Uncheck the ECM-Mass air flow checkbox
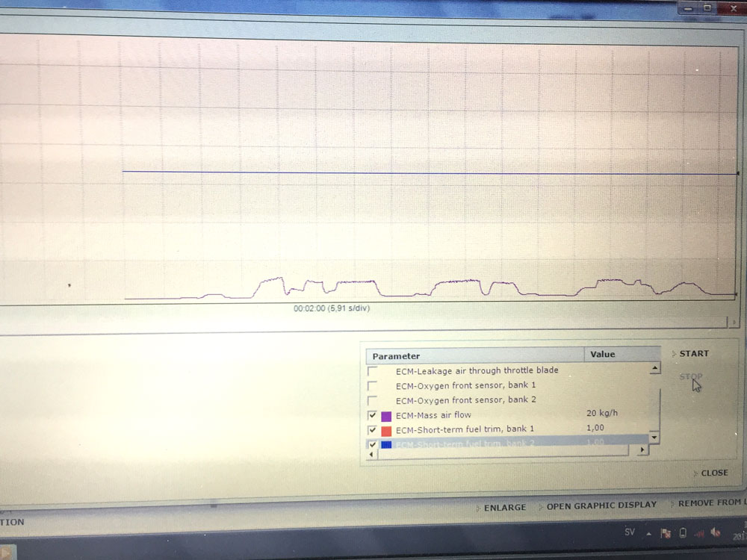Image resolution: width=747 pixels, height=560 pixels. tap(372, 415)
